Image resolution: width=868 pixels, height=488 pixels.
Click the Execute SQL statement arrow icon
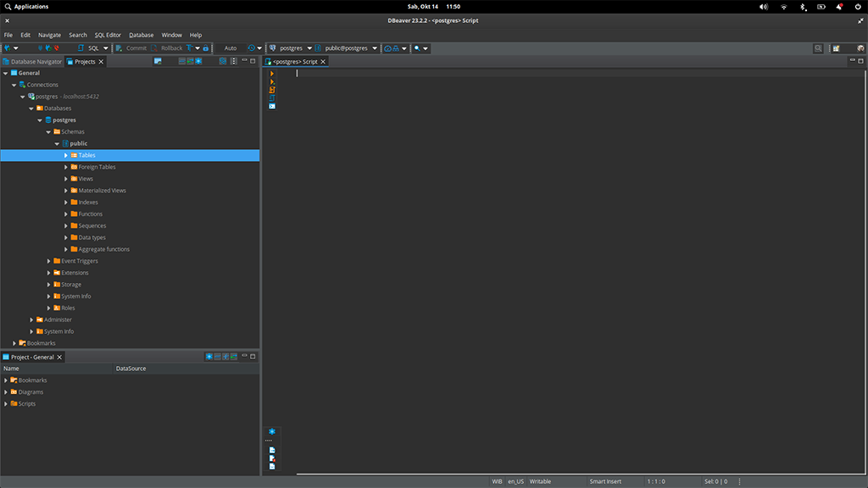point(272,74)
